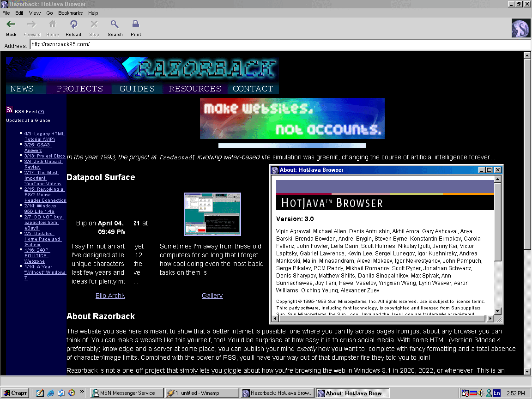The image size is (532, 399).
Task: Click the Forward arrow icon
Action: (31, 24)
